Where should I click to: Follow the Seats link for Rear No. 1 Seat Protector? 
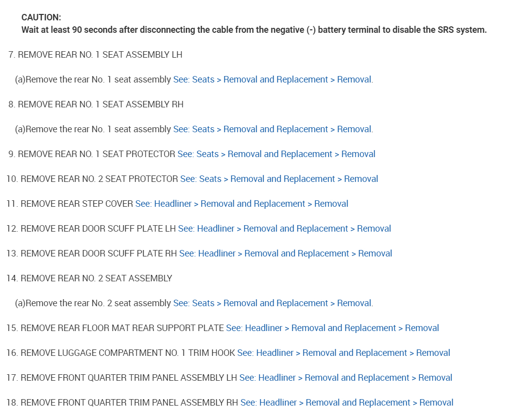(276, 154)
